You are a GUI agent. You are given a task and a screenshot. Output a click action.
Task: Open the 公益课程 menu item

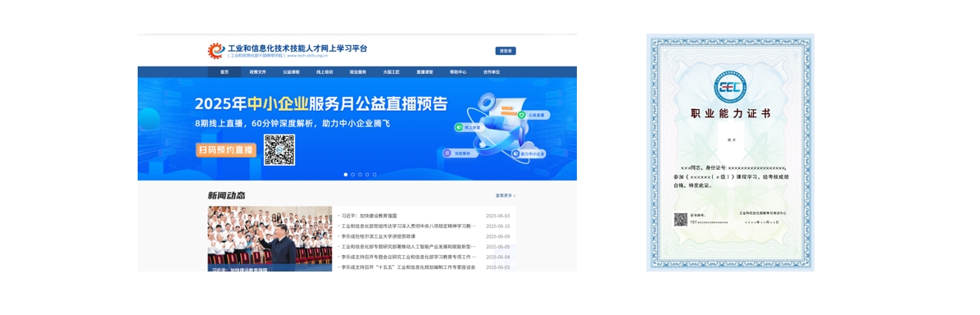(291, 72)
